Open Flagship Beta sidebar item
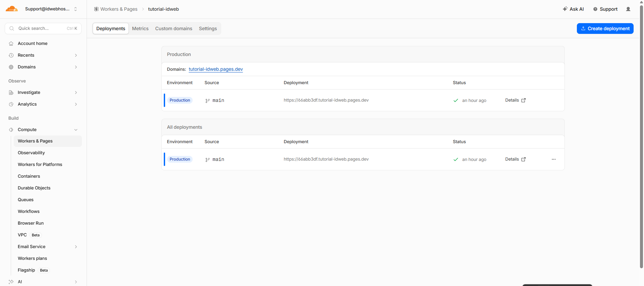644x286 pixels. 48,270
